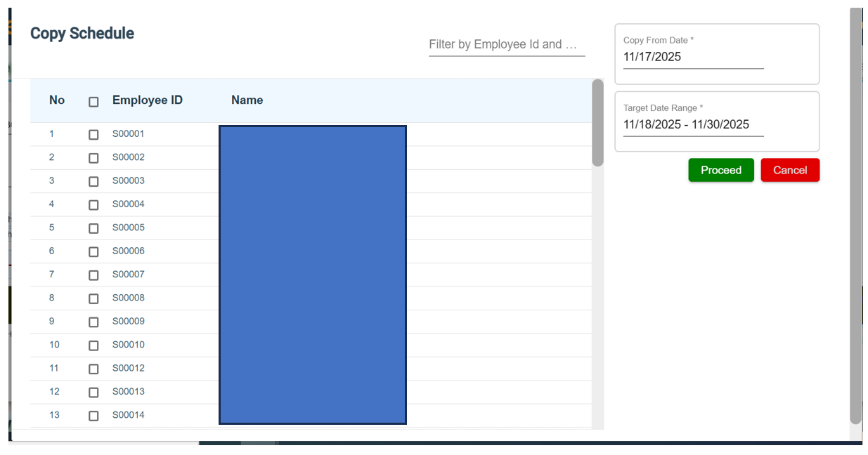Click the dialog's outer vertical scrollbar
This screenshot has height=455, width=868.
click(x=855, y=211)
